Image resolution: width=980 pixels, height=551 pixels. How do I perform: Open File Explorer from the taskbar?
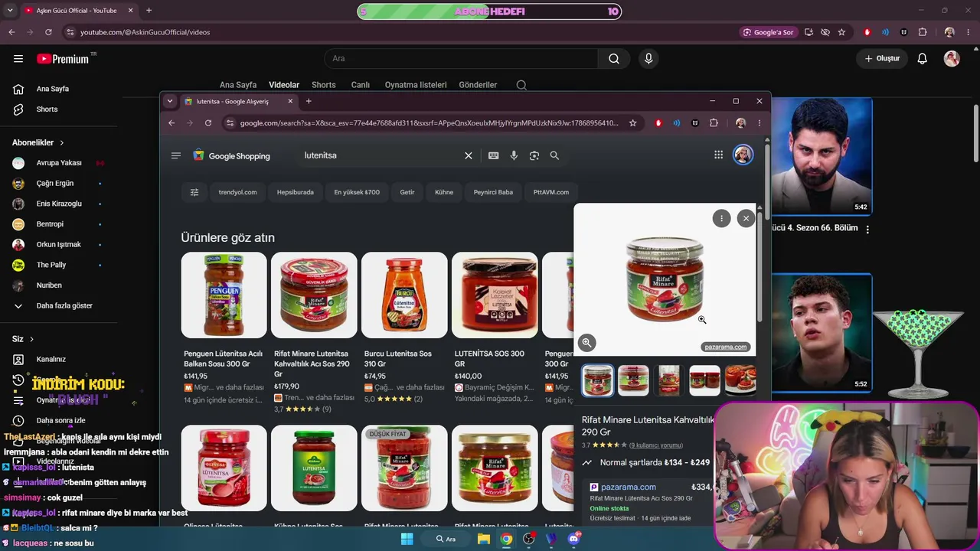pos(484,539)
